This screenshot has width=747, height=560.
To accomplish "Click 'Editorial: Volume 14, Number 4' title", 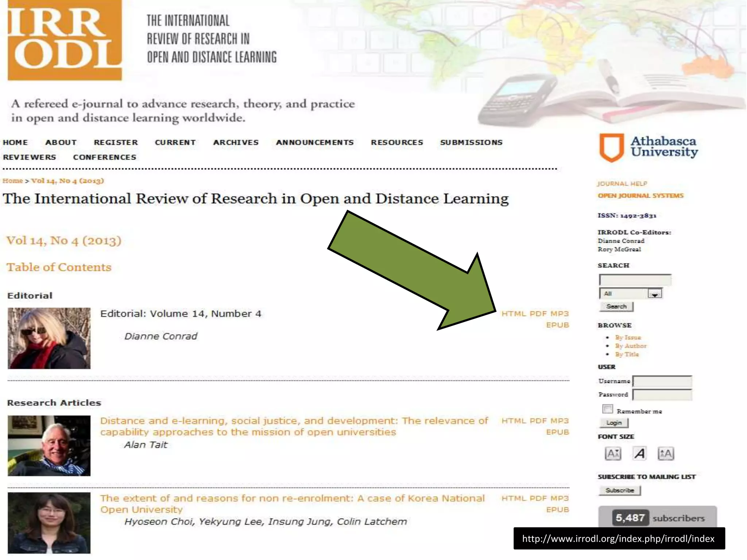I will tap(181, 314).
